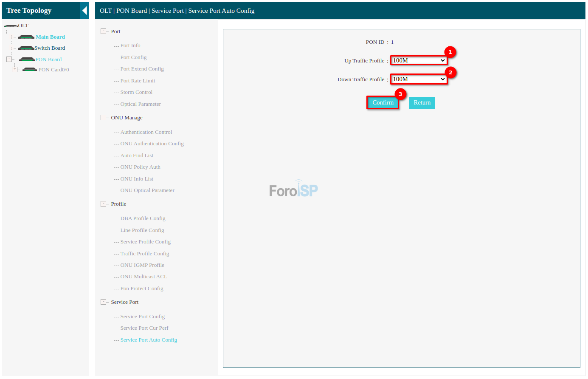This screenshot has width=588, height=379.
Task: Go to DBA Profile Config
Action: pyautogui.click(x=143, y=218)
